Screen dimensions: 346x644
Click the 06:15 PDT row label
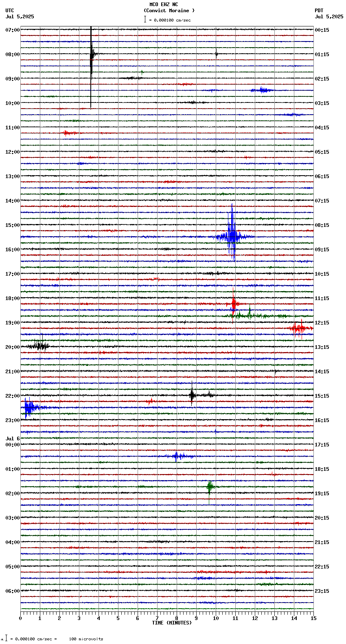point(322,176)
